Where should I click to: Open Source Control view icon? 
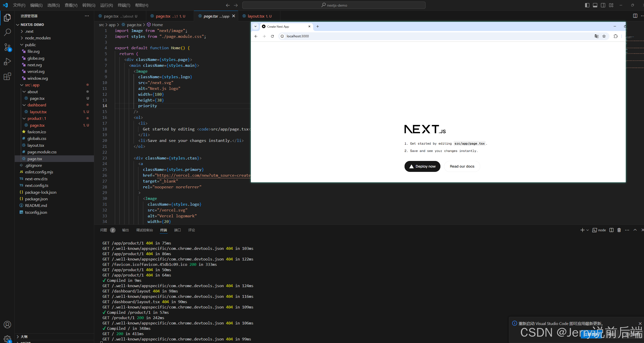coord(7,47)
